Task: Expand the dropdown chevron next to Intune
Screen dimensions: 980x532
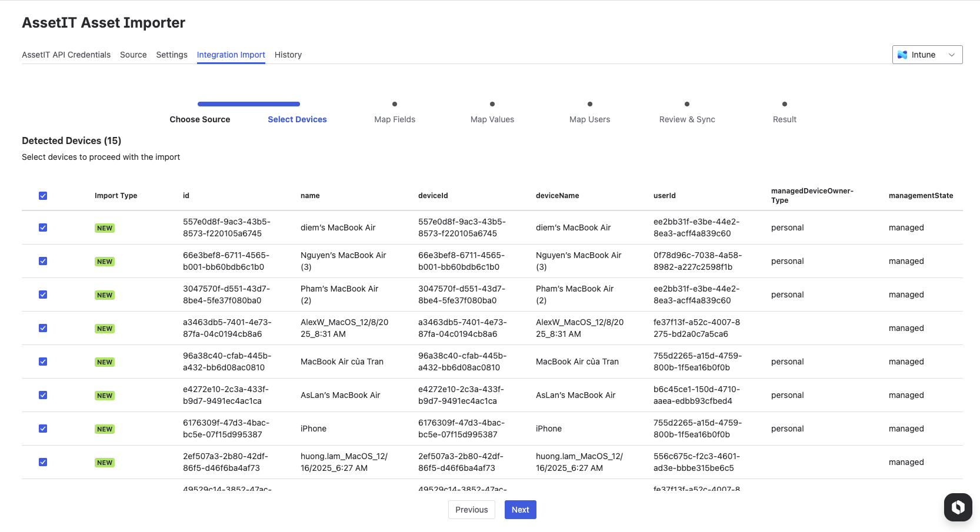Action: [x=951, y=55]
